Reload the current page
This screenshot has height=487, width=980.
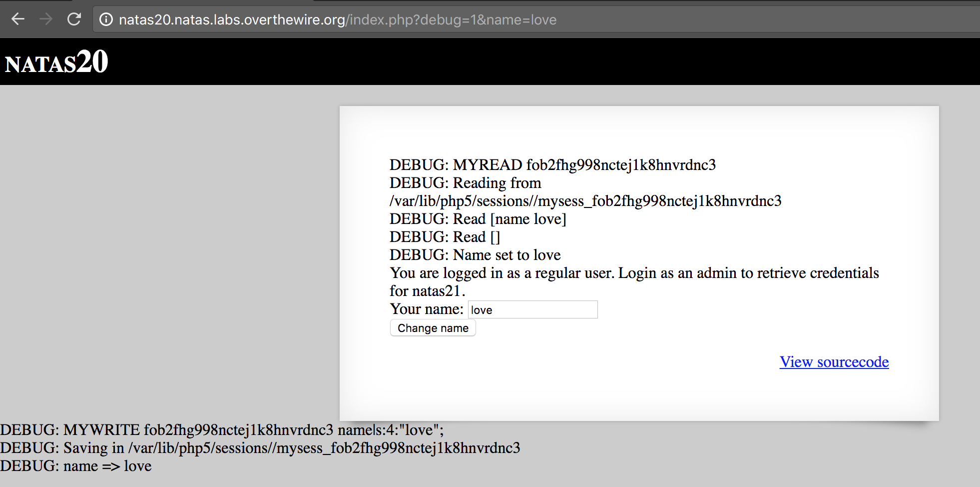pos(74,19)
